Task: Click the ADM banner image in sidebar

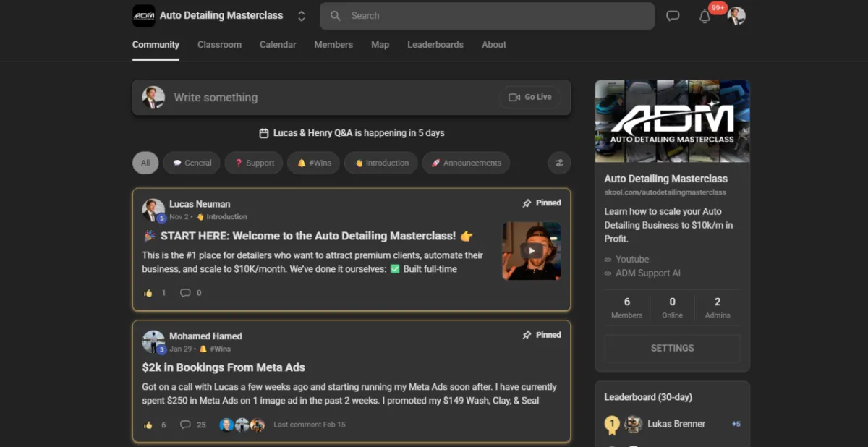Action: tap(672, 121)
